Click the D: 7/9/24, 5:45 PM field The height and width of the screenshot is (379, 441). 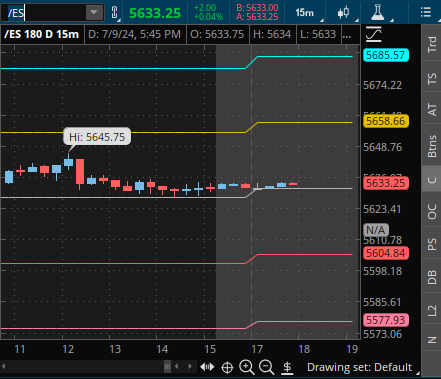pyautogui.click(x=134, y=34)
